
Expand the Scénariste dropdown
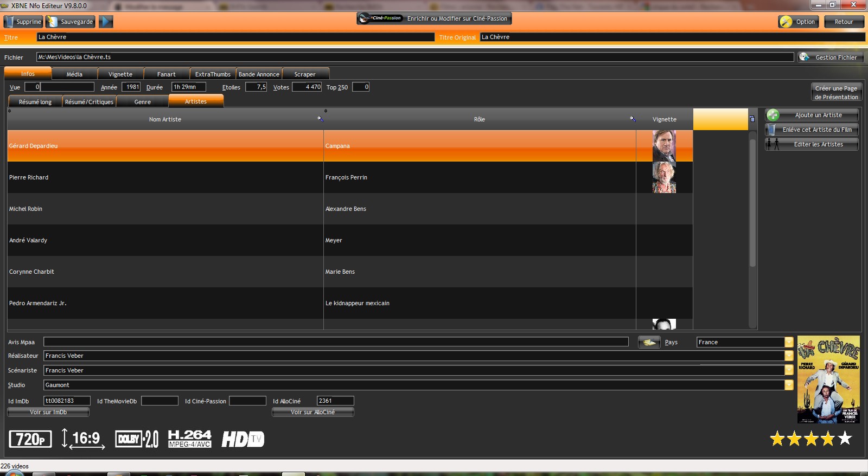click(789, 370)
